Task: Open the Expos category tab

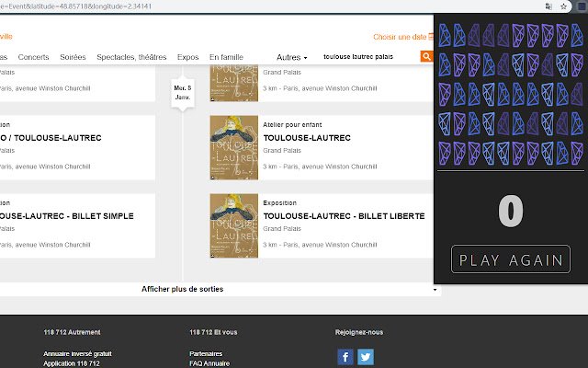Action: click(x=187, y=57)
